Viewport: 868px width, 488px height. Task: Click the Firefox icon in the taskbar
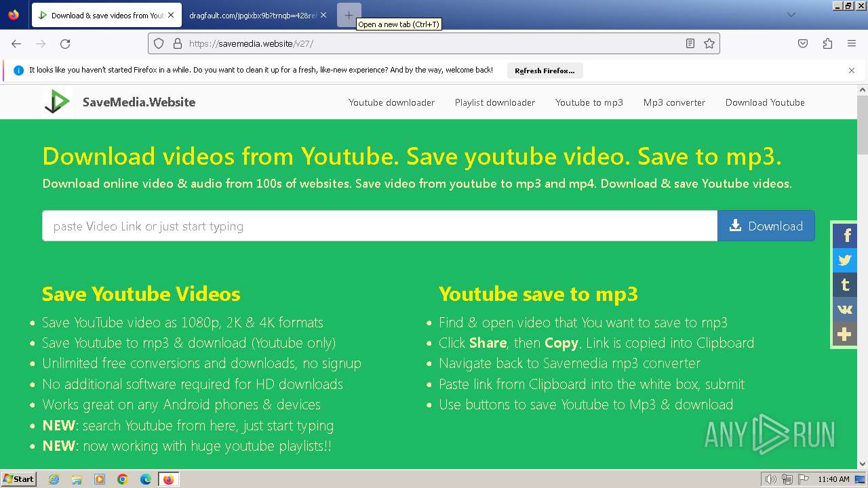[168, 479]
